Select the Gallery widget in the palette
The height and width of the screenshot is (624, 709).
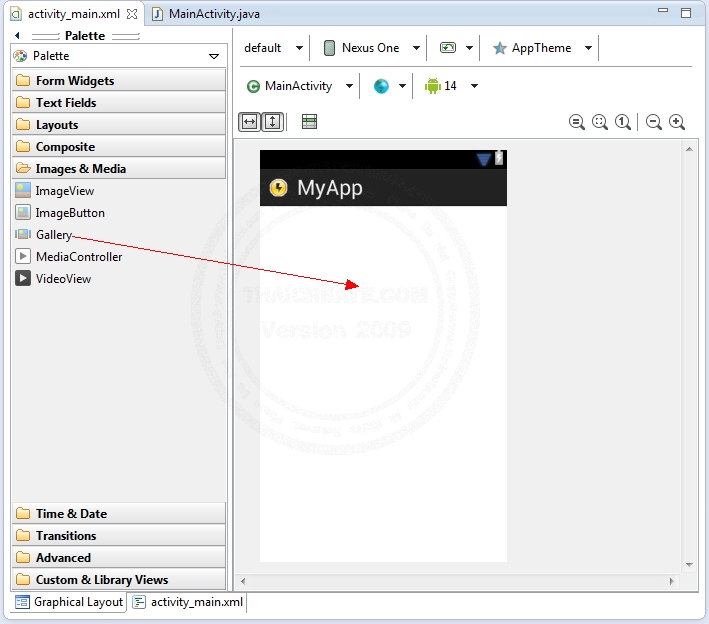[x=53, y=235]
